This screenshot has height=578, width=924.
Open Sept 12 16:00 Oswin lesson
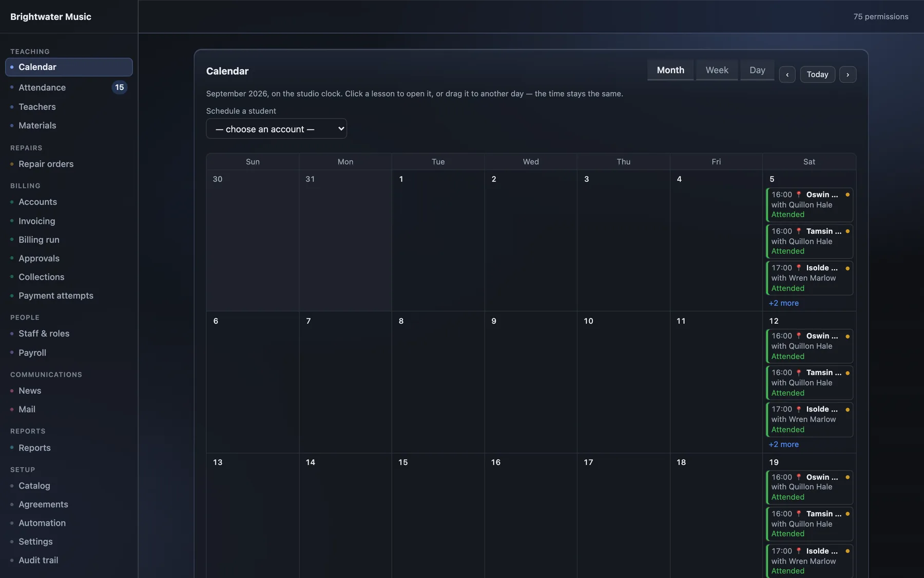810,346
